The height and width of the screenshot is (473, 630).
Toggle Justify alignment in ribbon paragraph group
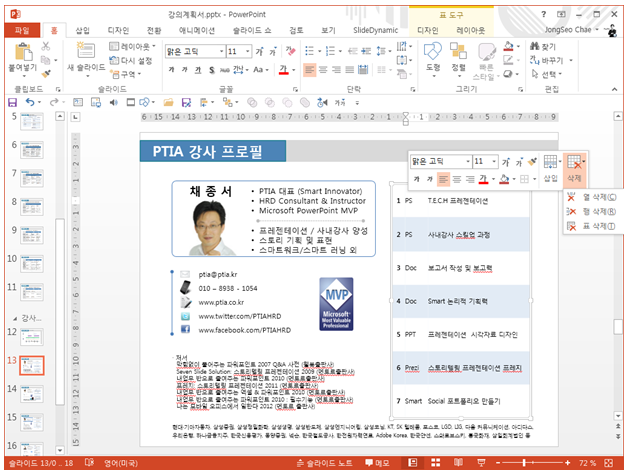pos(350,70)
